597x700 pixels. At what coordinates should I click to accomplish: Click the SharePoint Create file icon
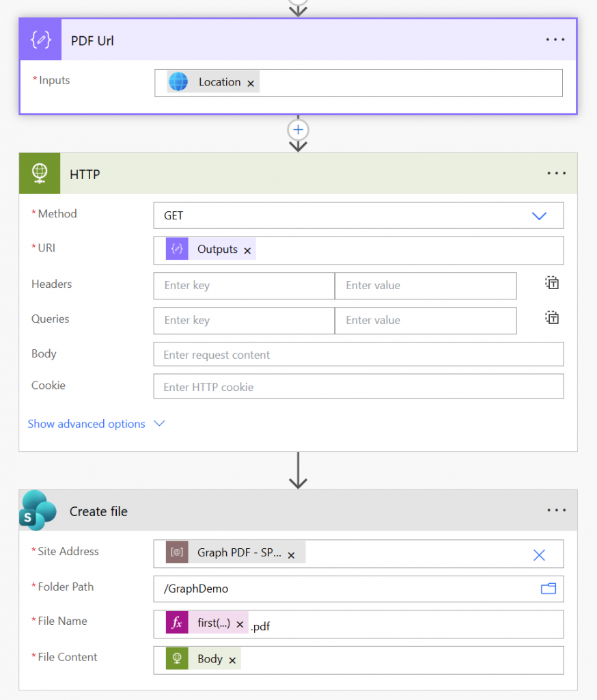click(x=38, y=510)
